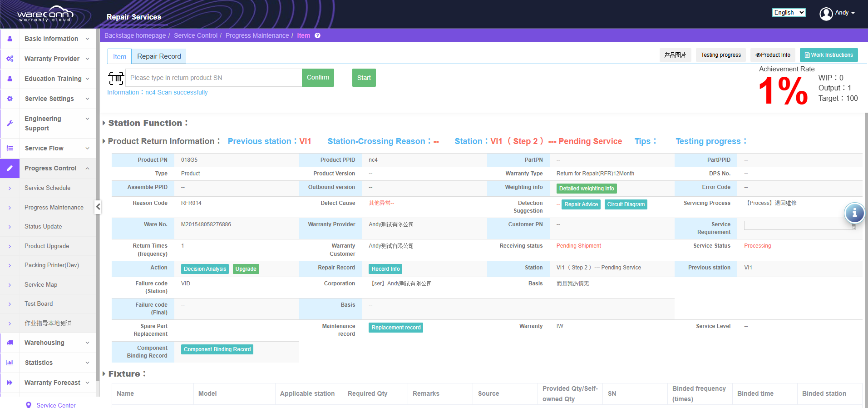Click the Warranty Forecast forward icon
Screen dimensions: 868x408
coord(10,383)
